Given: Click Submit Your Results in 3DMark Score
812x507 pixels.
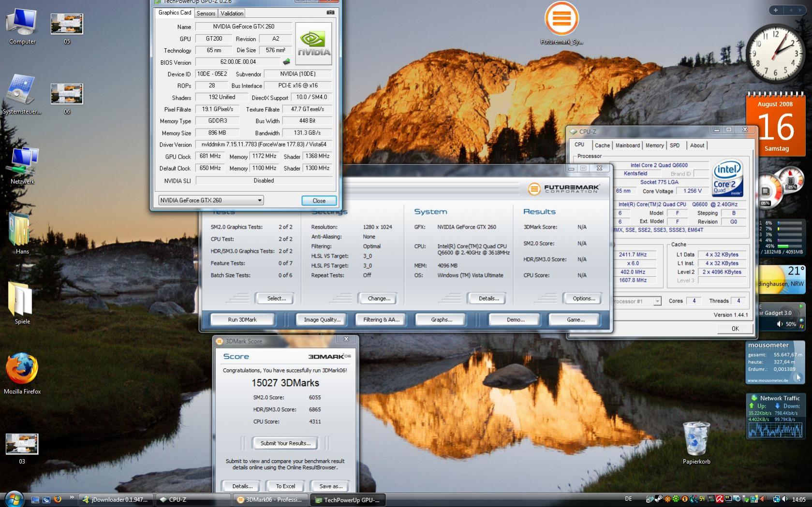Looking at the screenshot, I should pos(285,443).
